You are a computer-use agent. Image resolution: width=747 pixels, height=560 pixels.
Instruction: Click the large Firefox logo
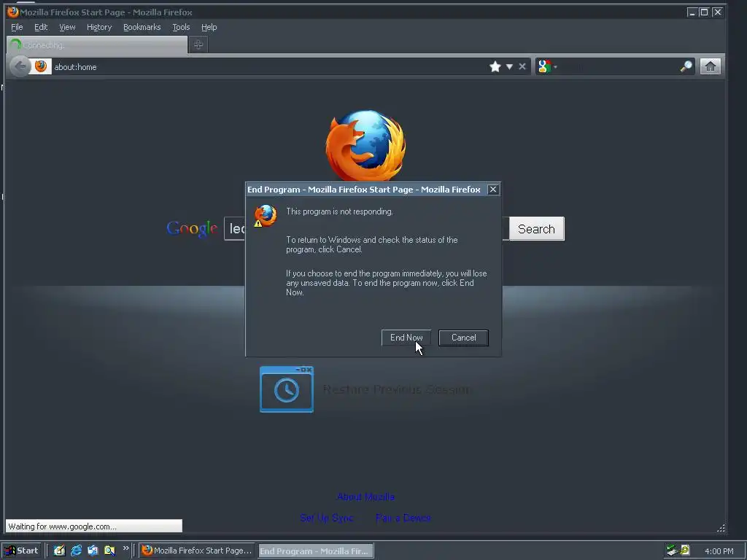(365, 145)
